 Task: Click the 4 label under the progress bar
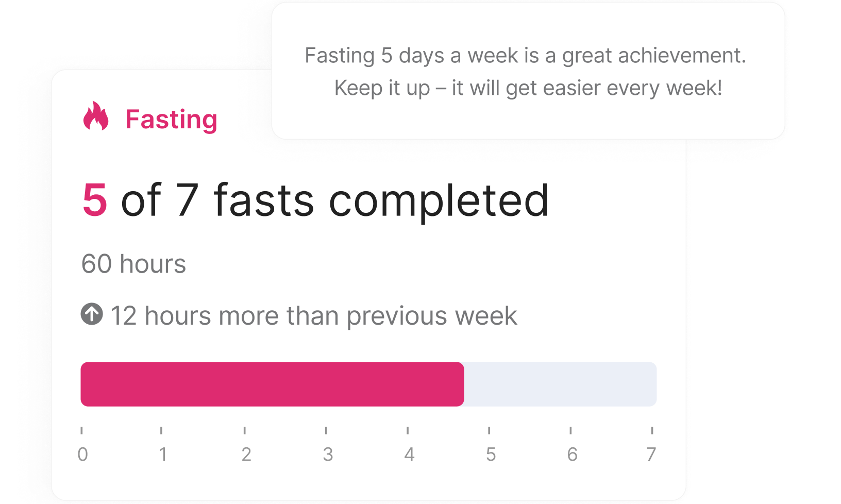pyautogui.click(x=409, y=454)
